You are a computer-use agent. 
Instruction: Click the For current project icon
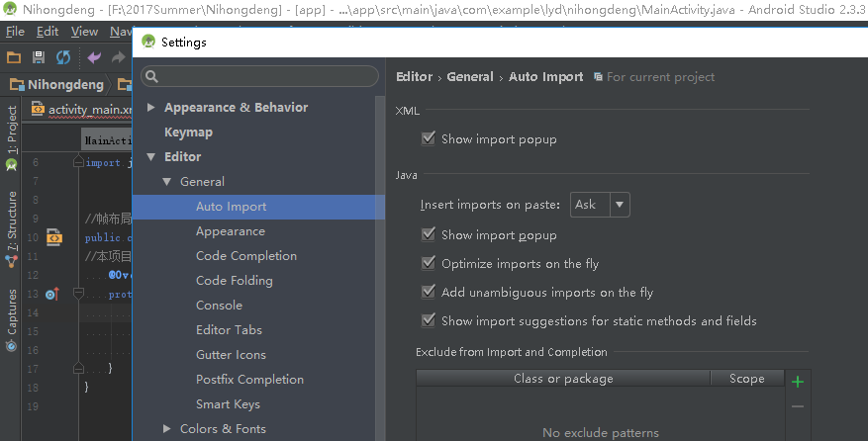[x=598, y=77]
